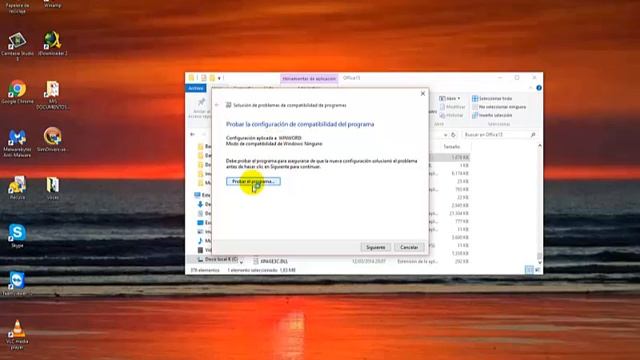
Task: Select Este equipo in navigation pane
Action: click(202, 195)
